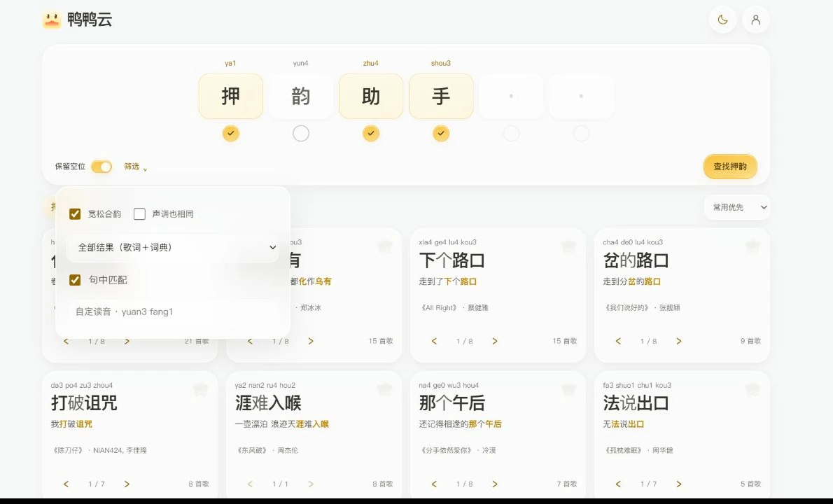Toggle dark mode moon icon
833x504 pixels.
click(722, 20)
